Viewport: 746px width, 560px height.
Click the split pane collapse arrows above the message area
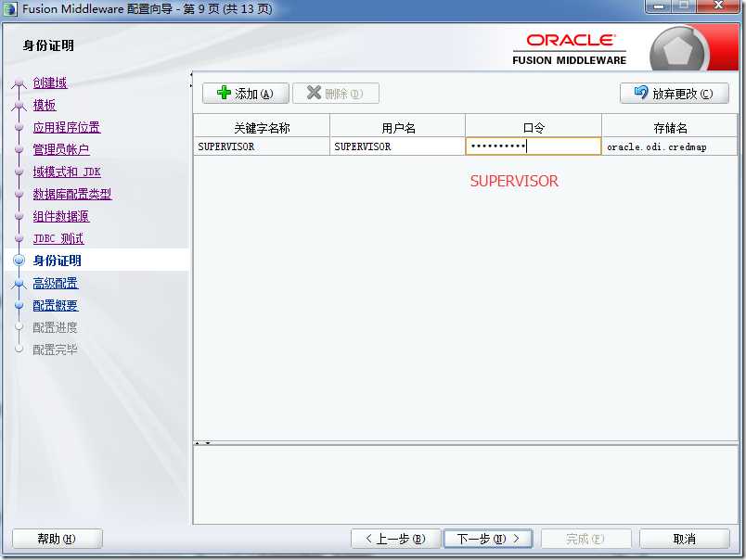[x=202, y=443]
